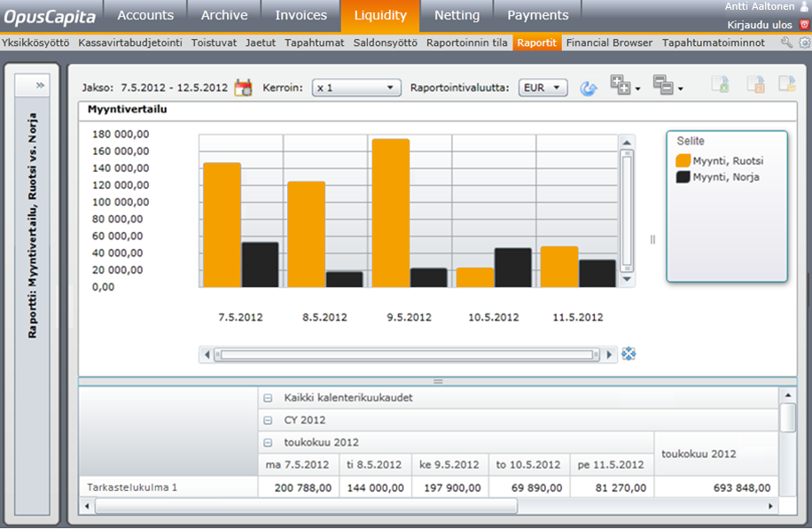
Task: Click the vertical Raportti: Myyntivertailu panel title
Action: point(33,226)
